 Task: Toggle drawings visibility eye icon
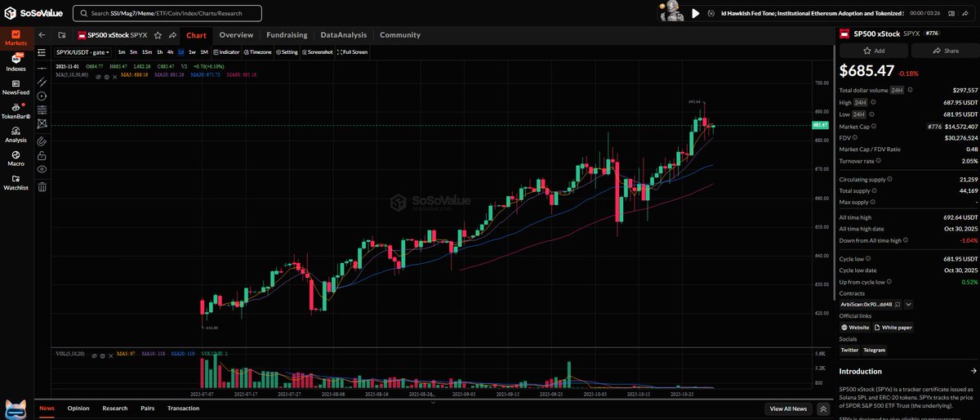pyautogui.click(x=42, y=169)
